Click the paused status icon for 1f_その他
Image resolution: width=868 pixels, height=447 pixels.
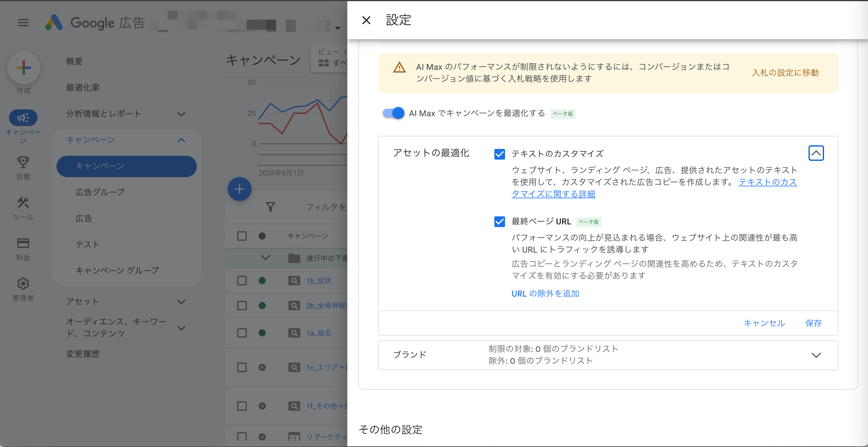point(262,406)
